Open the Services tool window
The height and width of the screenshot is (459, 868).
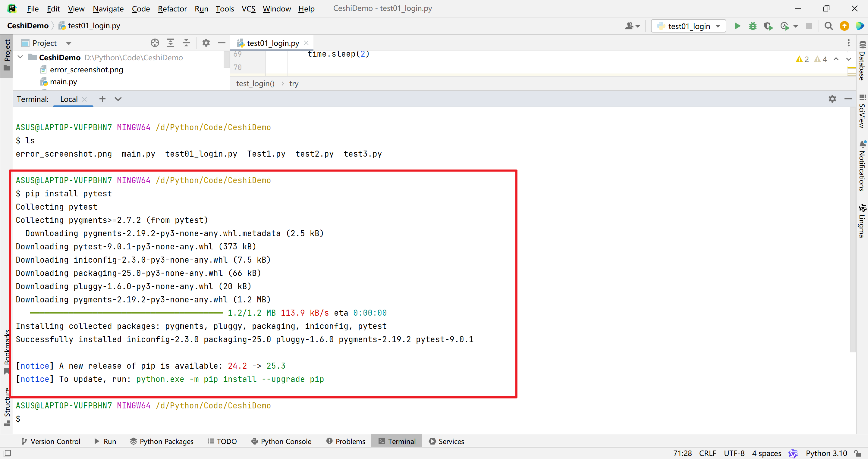click(x=446, y=441)
